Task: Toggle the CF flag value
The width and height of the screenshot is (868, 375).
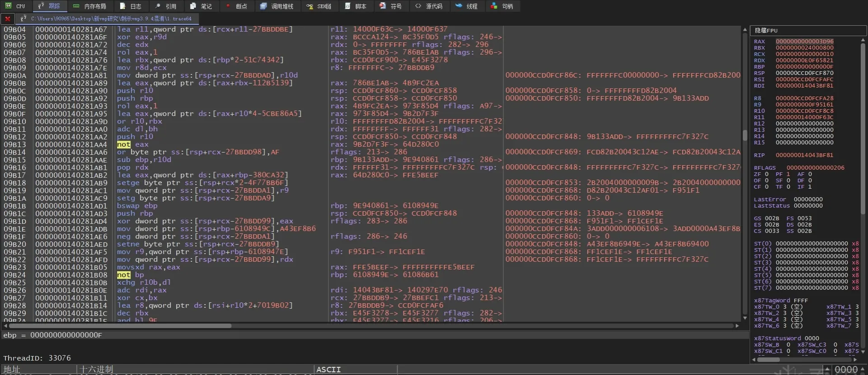Action: [767, 187]
